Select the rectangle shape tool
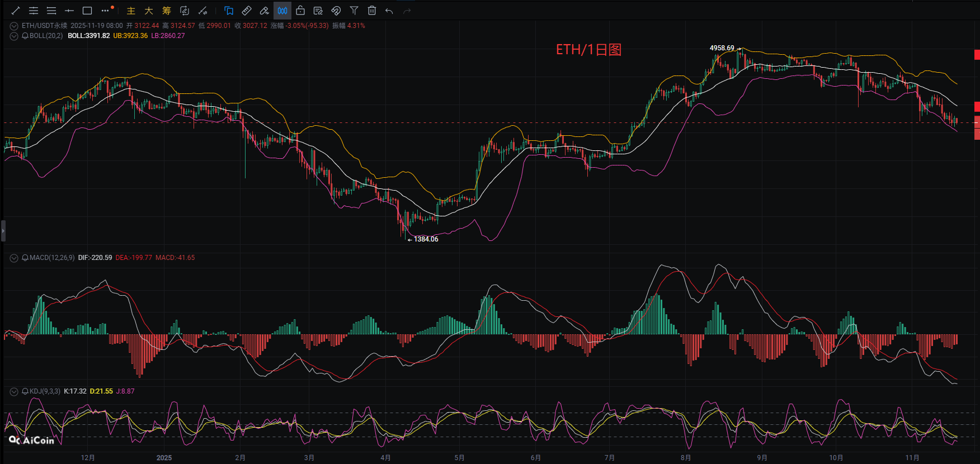The height and width of the screenshot is (464, 980). (87, 11)
